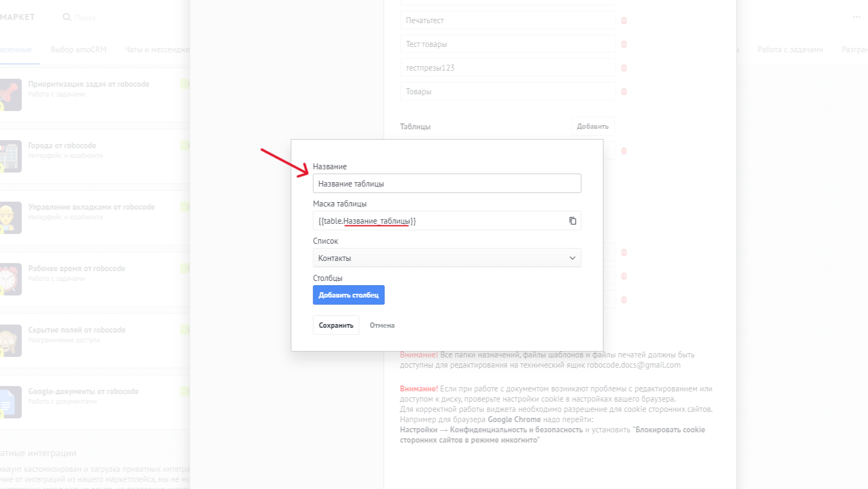Open Приоритизация задач widget thumbnail
The height and width of the screenshot is (489, 868).
[10, 95]
